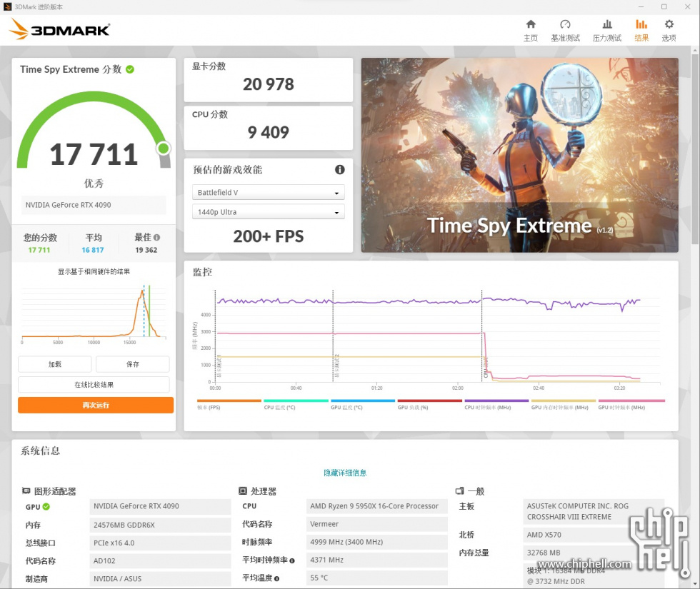Viewport: 700px width, 589px height.
Task: Click the green 17 711 under 您的分数
Action: [x=39, y=250]
